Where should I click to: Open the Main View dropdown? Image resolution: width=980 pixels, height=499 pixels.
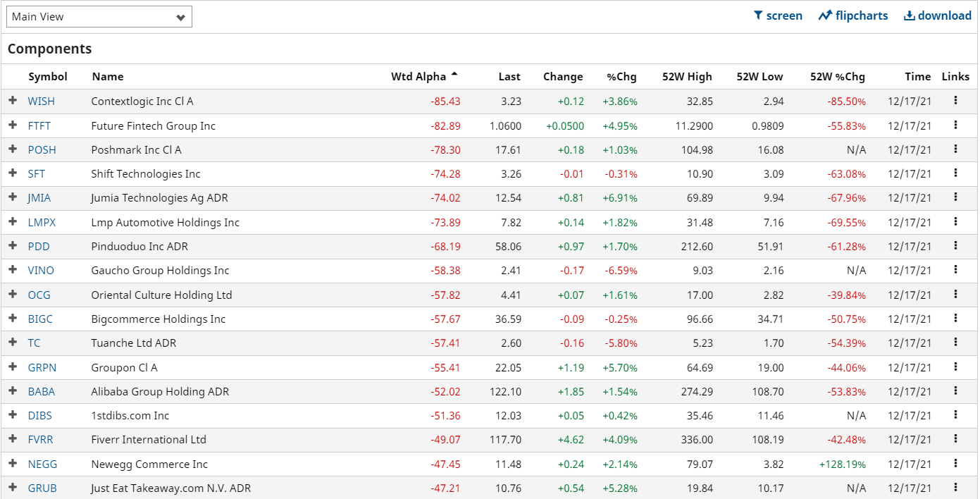pos(99,17)
